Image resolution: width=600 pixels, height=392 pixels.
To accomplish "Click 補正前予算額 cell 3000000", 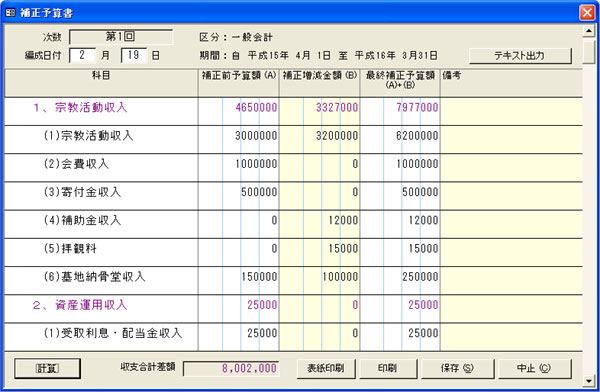I will point(238,140).
